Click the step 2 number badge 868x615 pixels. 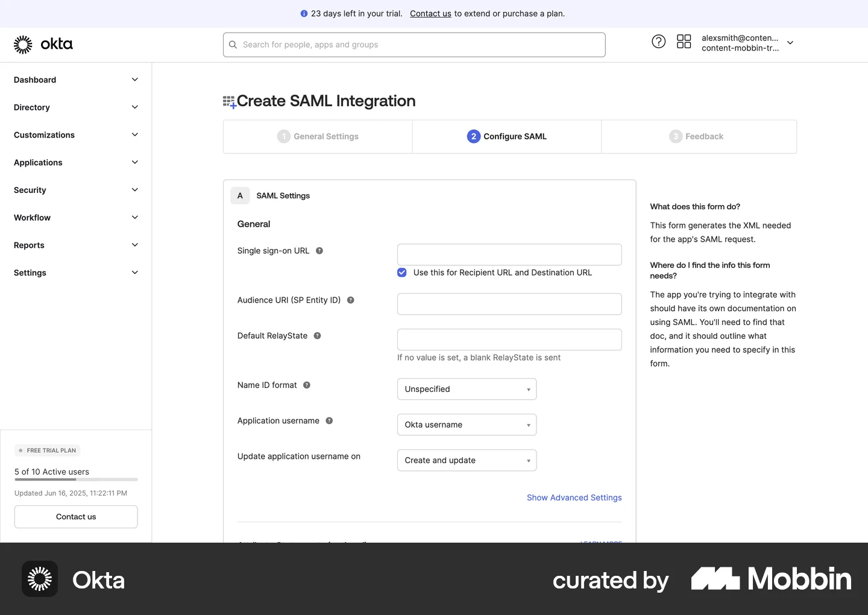(474, 136)
